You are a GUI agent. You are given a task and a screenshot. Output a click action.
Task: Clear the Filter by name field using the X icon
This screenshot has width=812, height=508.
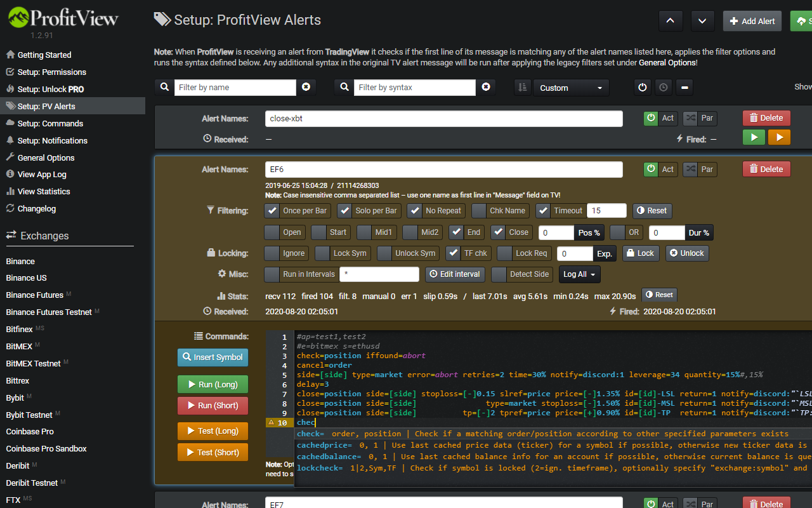pos(306,87)
